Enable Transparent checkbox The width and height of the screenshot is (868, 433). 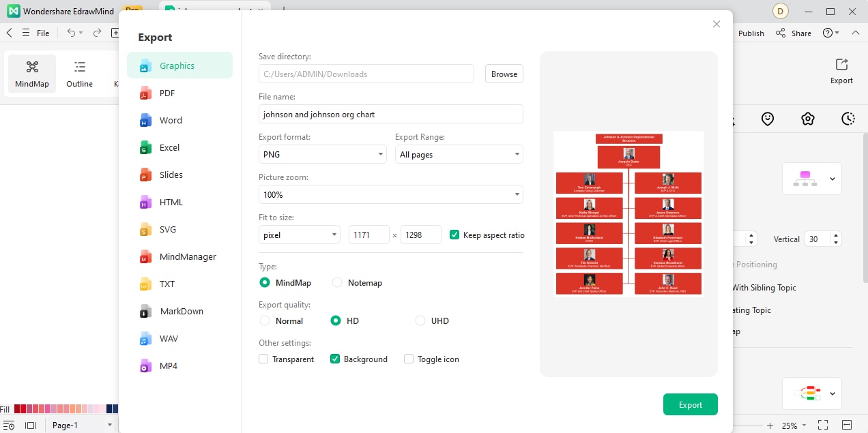[263, 359]
